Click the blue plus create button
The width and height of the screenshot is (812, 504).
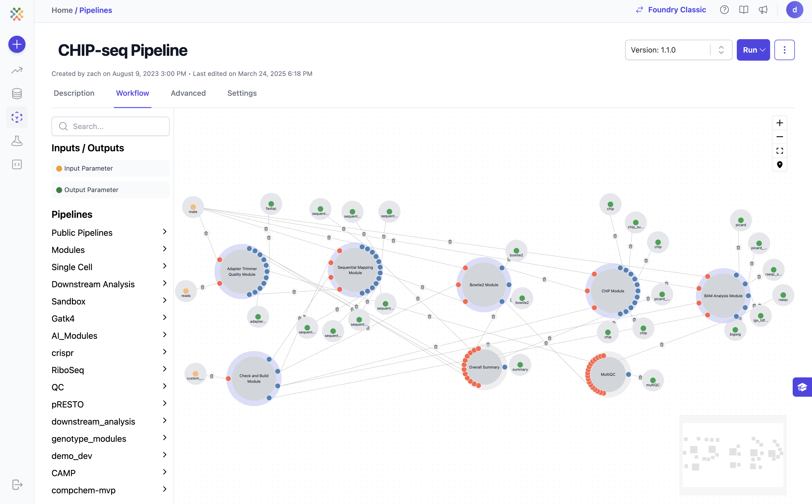[x=17, y=44]
